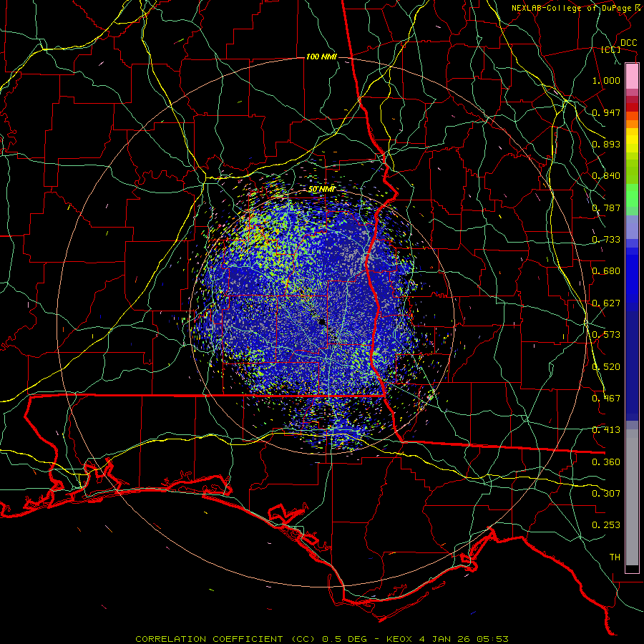Click the 0.360 legend value
This screenshot has width=644, height=644.
(606, 462)
